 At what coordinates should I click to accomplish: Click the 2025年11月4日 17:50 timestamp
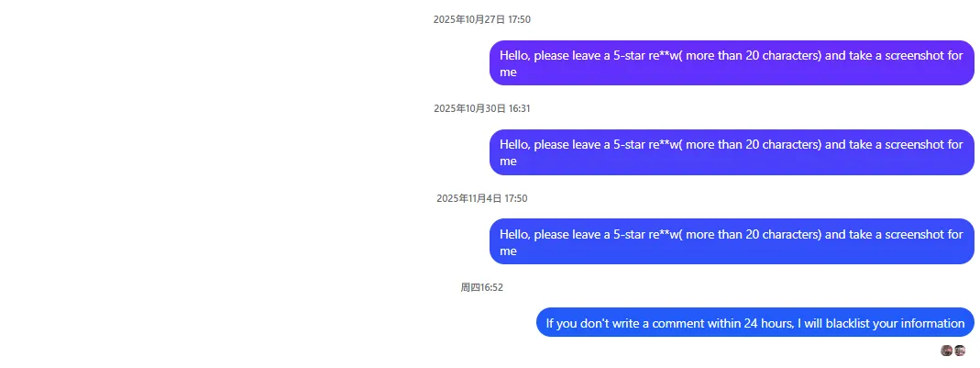(x=482, y=198)
